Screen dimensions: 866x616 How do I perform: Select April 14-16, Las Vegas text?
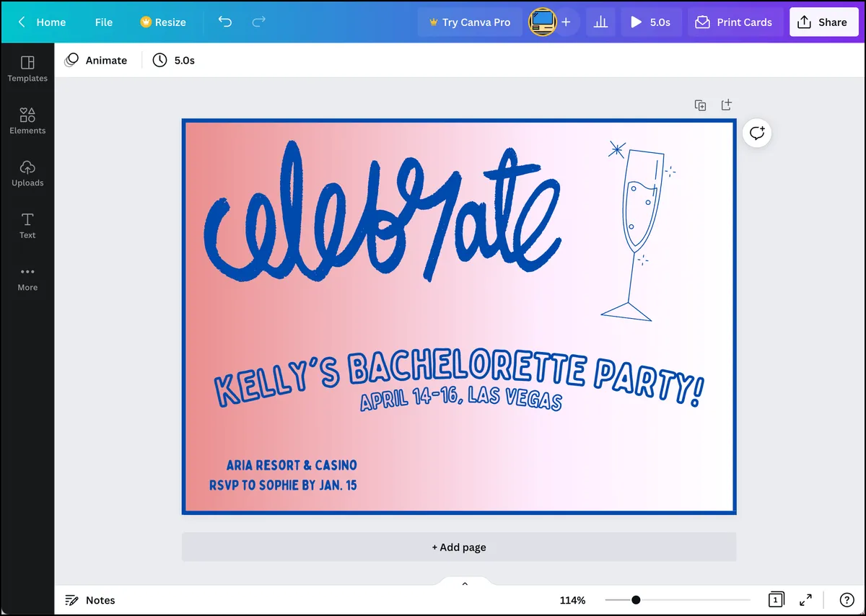click(x=460, y=398)
